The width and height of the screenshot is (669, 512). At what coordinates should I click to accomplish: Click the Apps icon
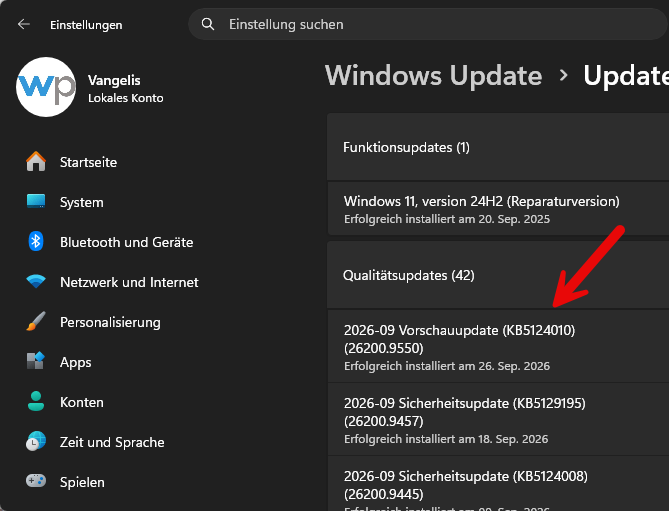tap(36, 361)
